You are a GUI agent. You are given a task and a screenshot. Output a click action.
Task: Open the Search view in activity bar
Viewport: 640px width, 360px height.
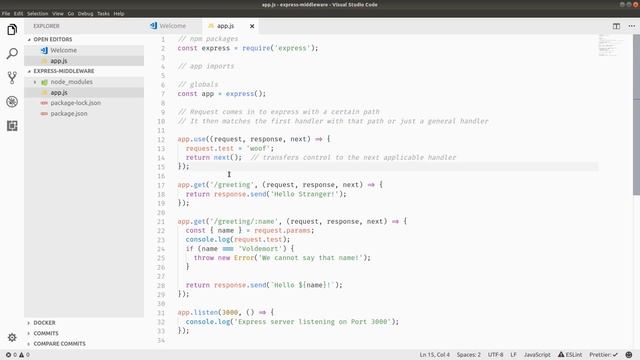(x=12, y=53)
